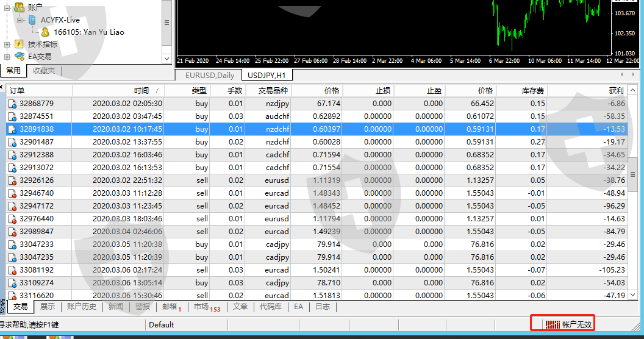Screen dimensions: 644x339
Task: Select the order row 32946740
Action: [37, 193]
